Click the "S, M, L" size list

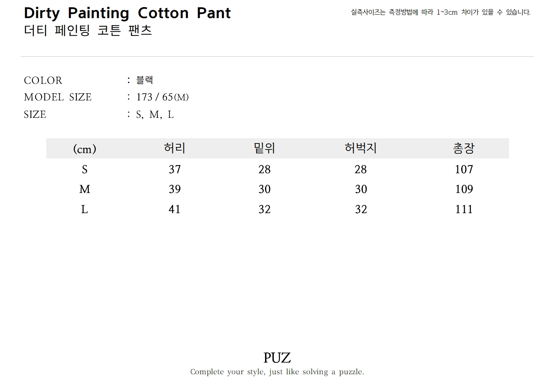[155, 115]
